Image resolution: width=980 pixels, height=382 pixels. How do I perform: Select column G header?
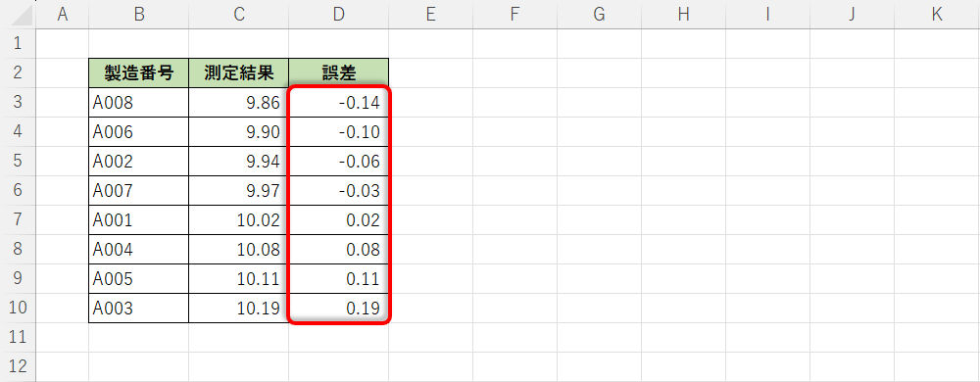599,15
